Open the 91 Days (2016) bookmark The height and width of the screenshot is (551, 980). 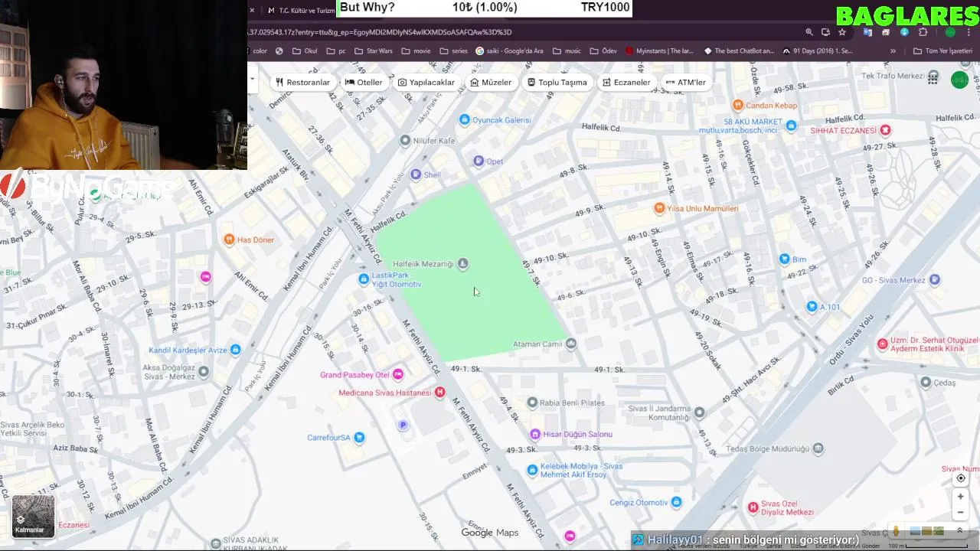coord(818,51)
